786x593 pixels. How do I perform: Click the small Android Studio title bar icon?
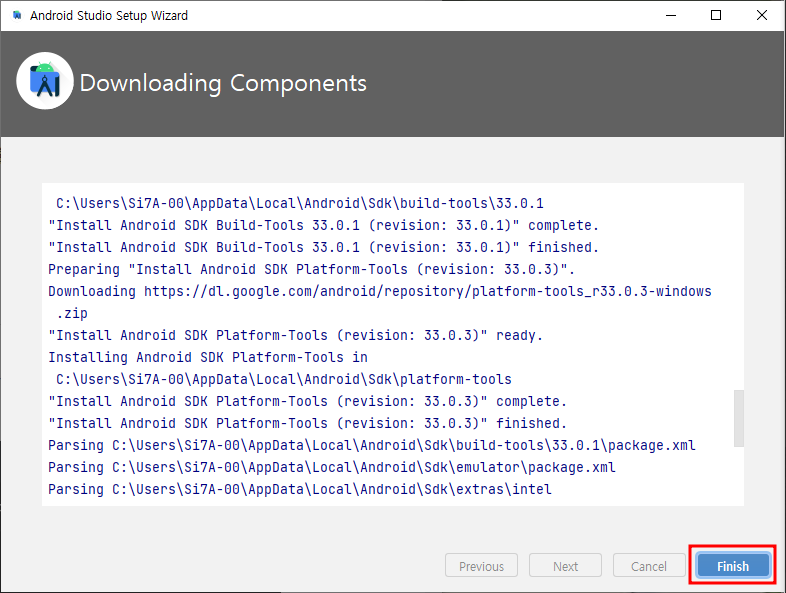(x=17, y=15)
